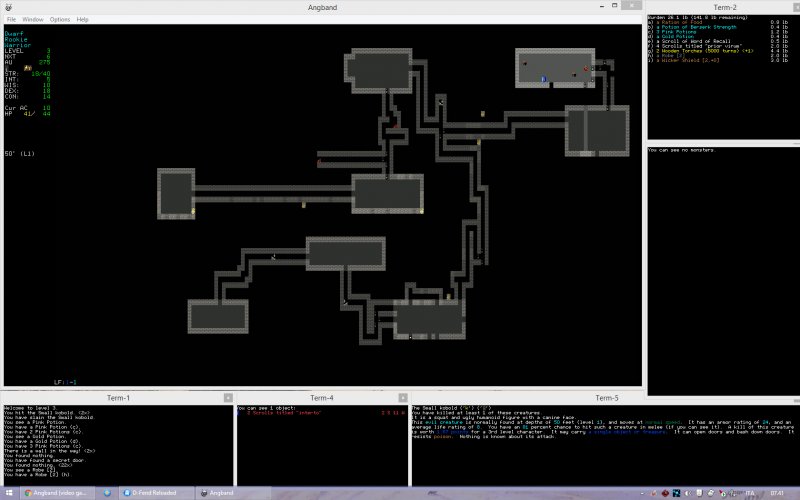The width and height of the screenshot is (800, 500).
Task: Click the 'Wooden Torches' inventory line
Action: [716, 51]
